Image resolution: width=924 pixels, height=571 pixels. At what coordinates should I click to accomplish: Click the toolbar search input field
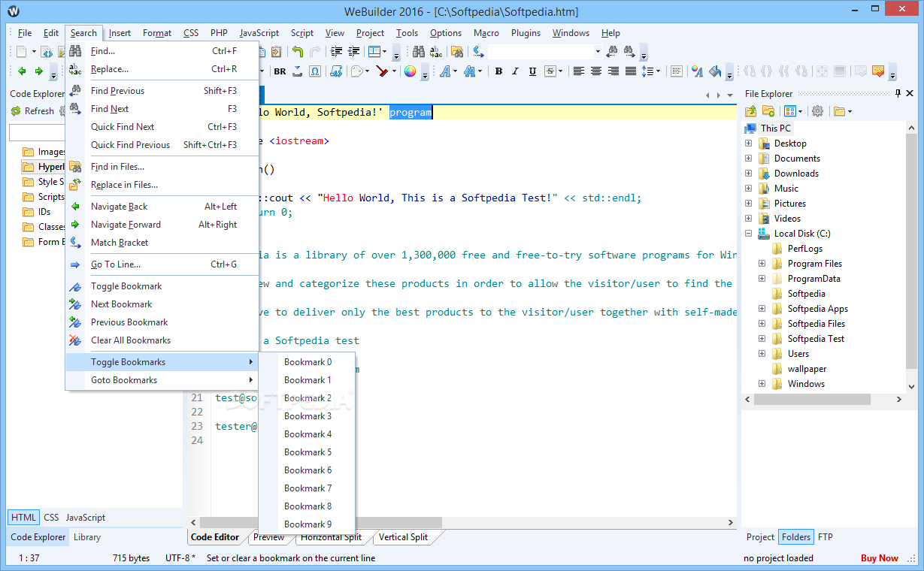click(540, 52)
